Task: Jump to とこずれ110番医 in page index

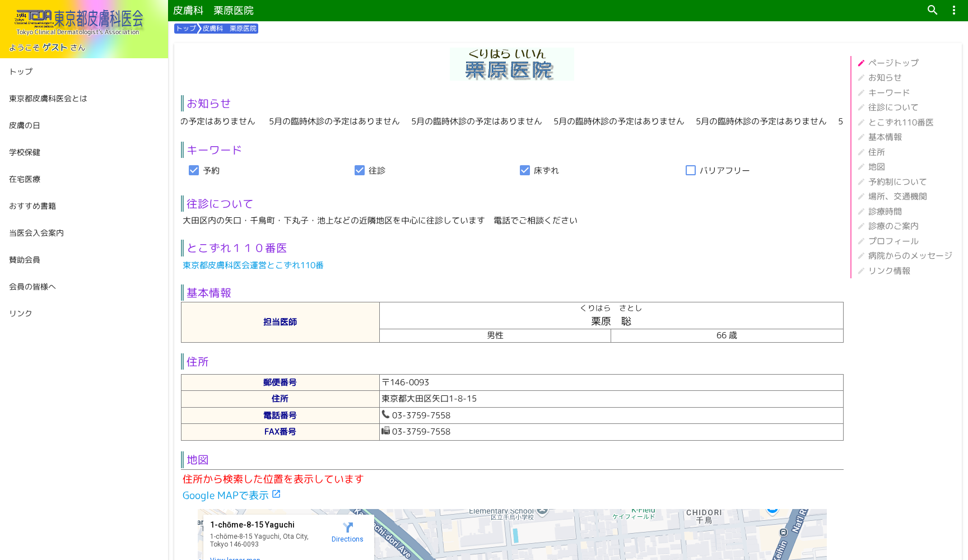Action: [x=901, y=122]
